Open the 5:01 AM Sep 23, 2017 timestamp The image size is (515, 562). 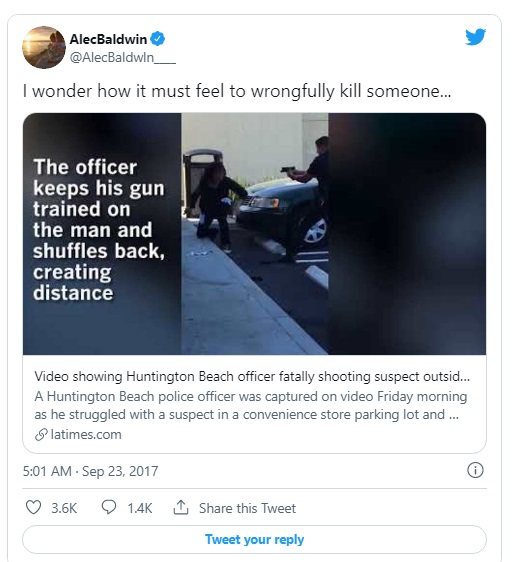pos(90,471)
